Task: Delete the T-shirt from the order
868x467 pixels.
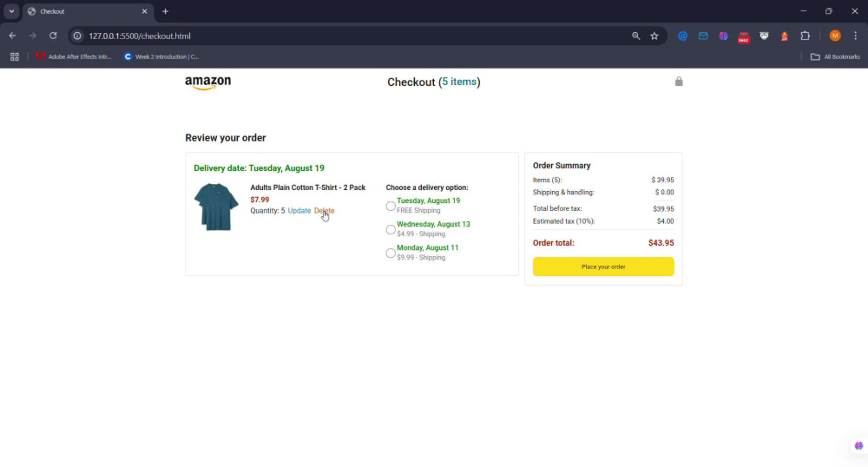Action: (x=324, y=211)
